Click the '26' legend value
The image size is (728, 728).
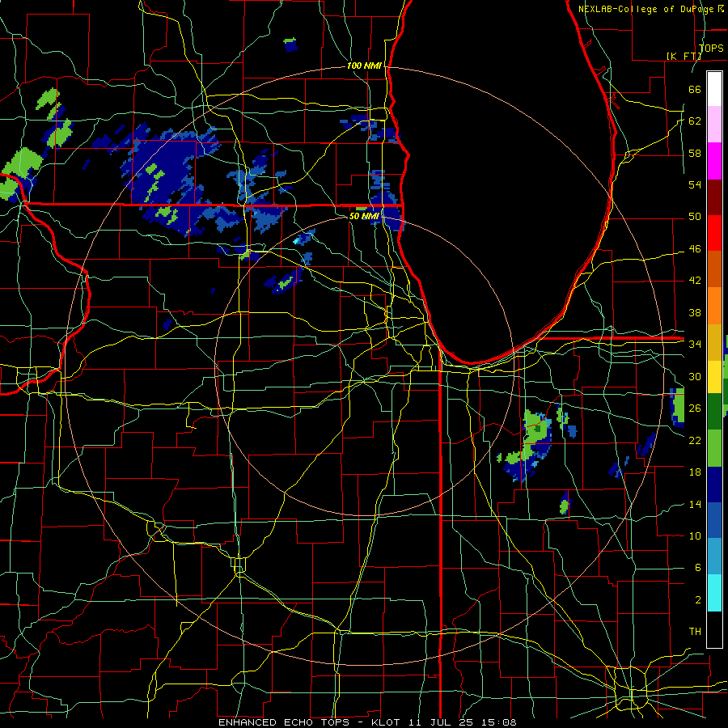(695, 408)
